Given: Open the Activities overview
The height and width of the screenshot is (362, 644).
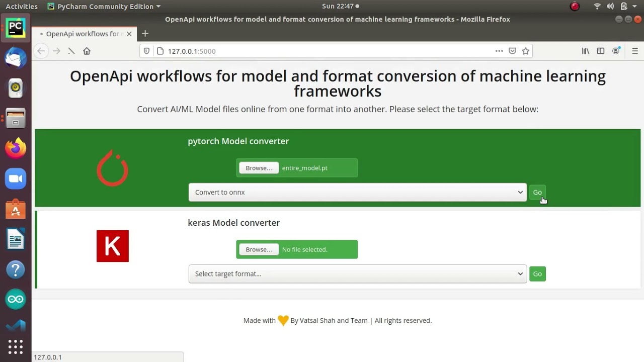Looking at the screenshot, I should [x=22, y=7].
